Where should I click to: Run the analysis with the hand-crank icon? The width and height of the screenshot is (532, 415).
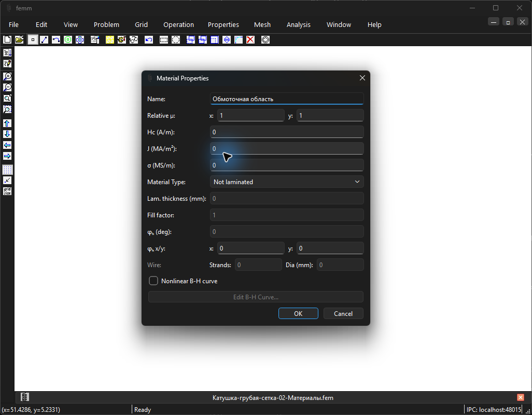[122, 40]
